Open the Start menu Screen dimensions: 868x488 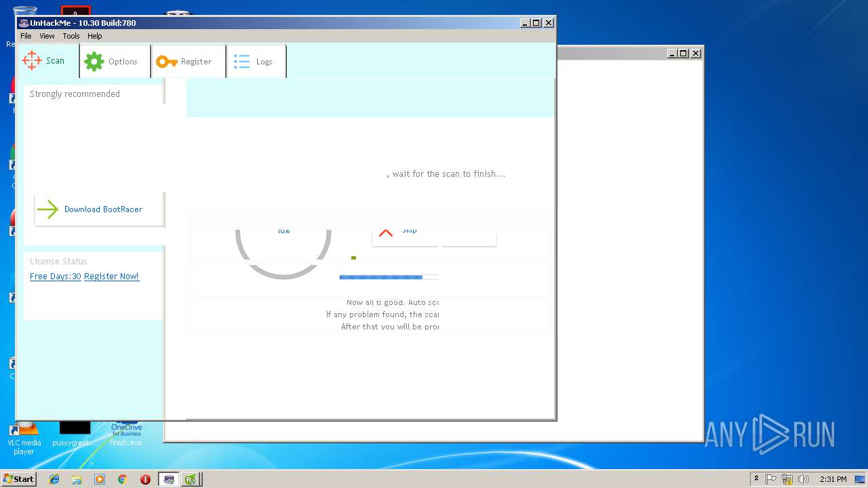point(19,479)
